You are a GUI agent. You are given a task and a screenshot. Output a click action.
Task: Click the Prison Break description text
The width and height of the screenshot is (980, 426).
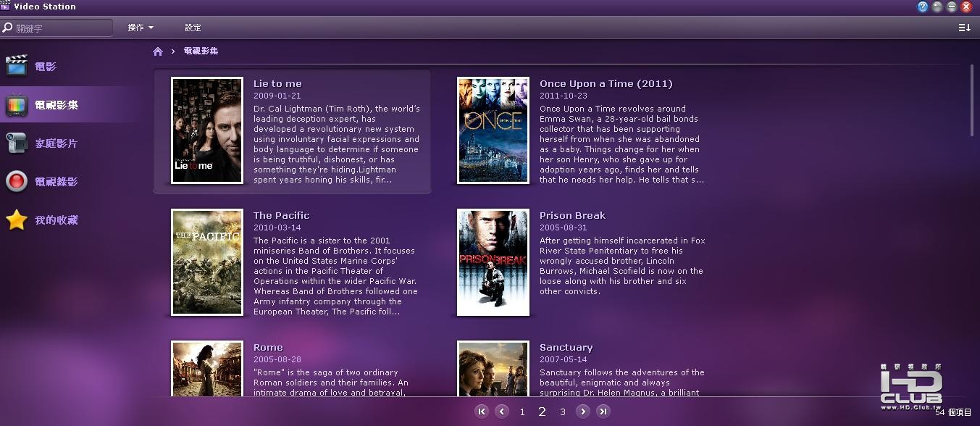point(622,266)
